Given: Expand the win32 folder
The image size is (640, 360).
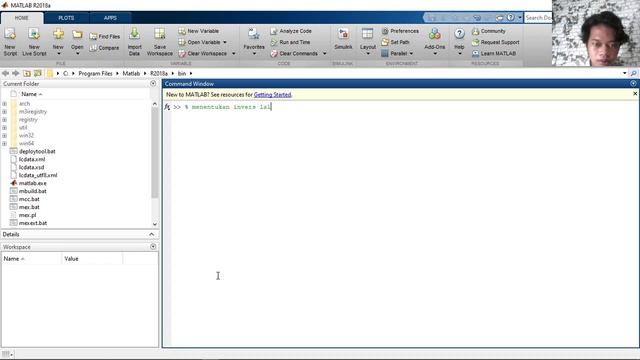Looking at the screenshot, I should click(4, 136).
